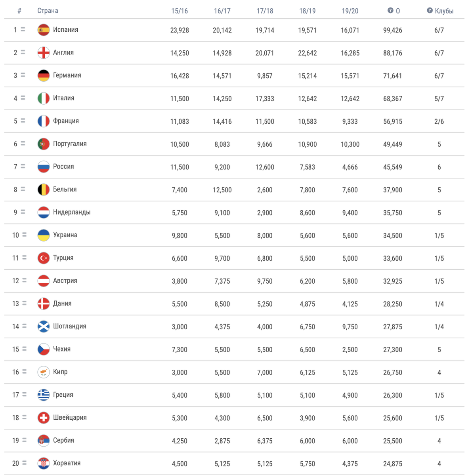Viewport: 468px width, 476px height.
Task: Sort by the 19/20 season column
Action: coord(350,11)
